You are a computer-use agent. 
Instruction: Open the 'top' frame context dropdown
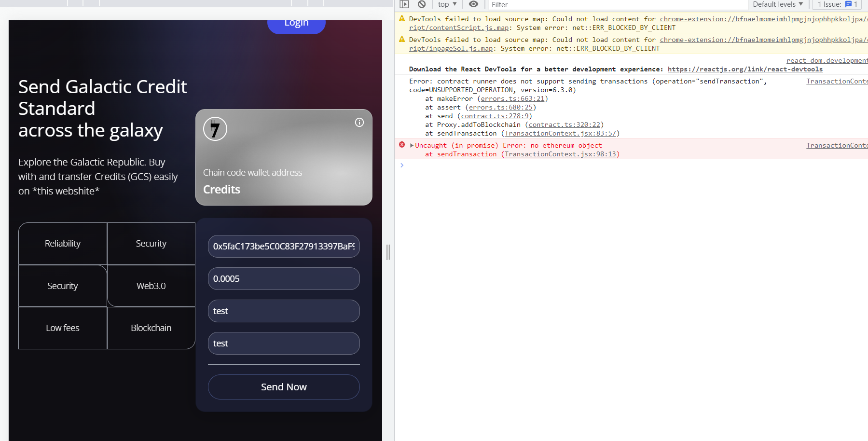click(x=445, y=4)
